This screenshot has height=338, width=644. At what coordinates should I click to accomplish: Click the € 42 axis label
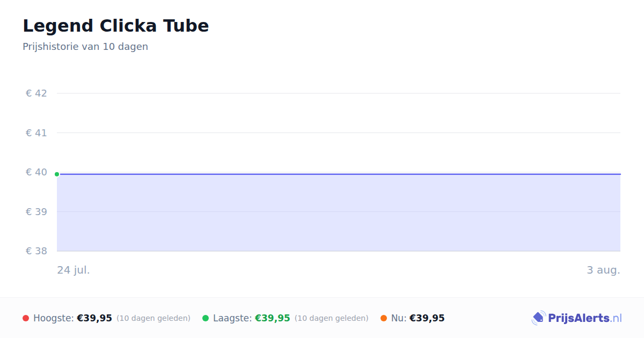[x=36, y=93]
